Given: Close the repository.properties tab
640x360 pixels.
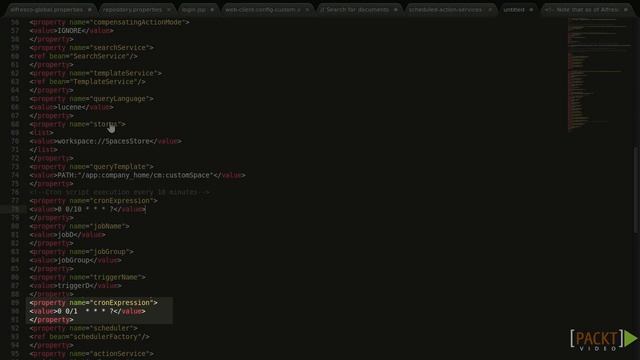Looking at the screenshot, I should click(x=169, y=9).
